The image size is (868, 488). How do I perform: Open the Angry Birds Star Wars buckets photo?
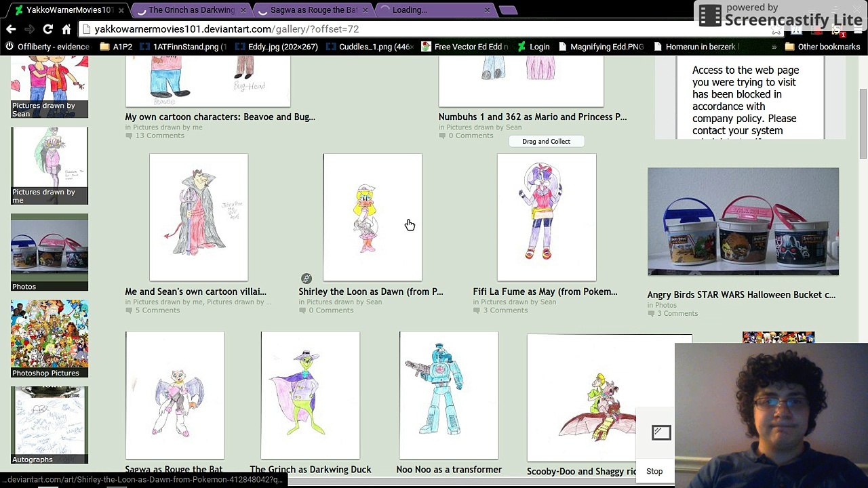(743, 222)
